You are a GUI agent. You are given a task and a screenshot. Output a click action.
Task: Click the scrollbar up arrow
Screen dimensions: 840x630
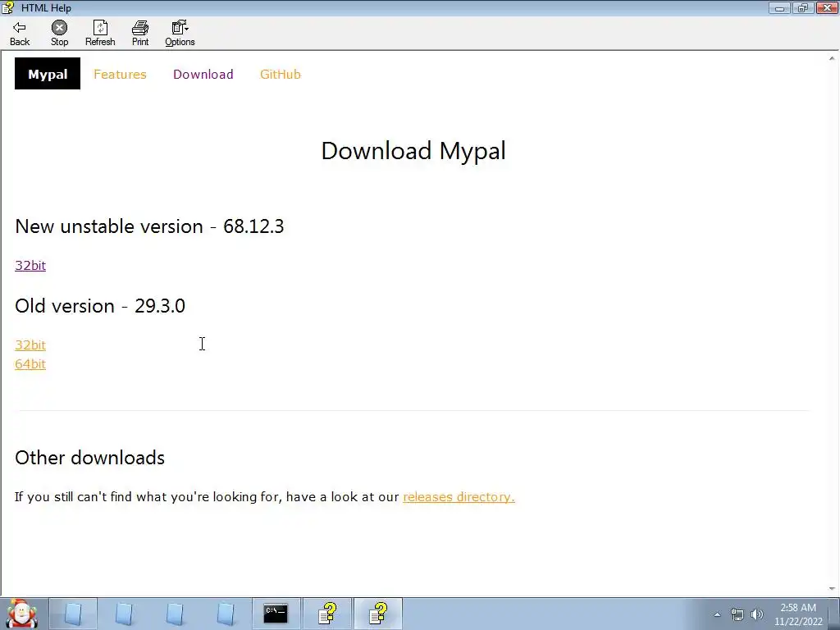click(x=832, y=58)
